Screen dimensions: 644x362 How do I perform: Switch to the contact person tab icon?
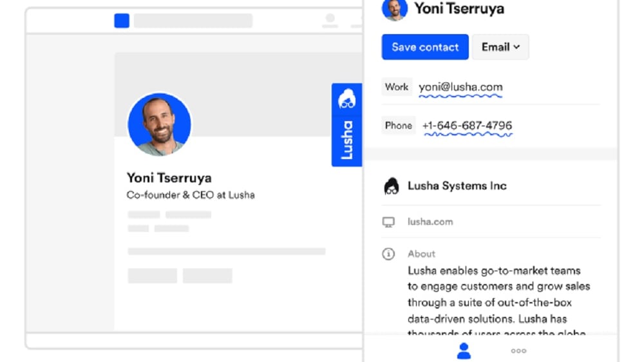[x=464, y=351]
